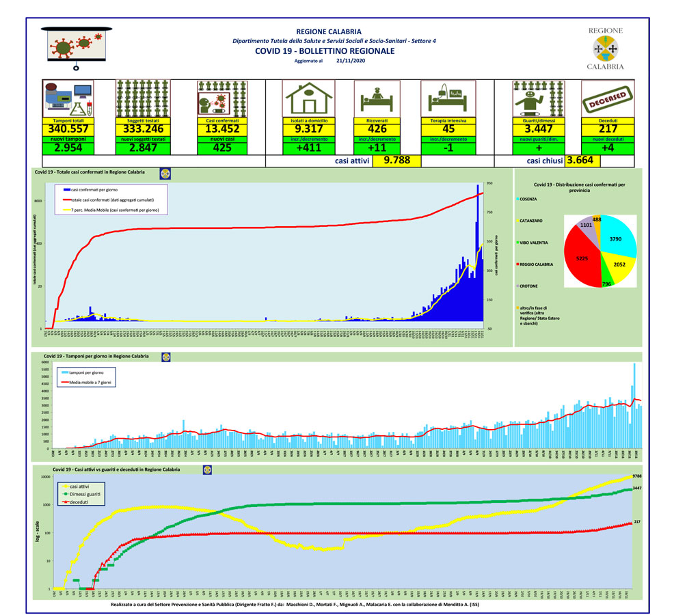Image resolution: width=700 pixels, height=615 pixels.
Task: Click the casi attivi total 9.788
Action: click(397, 161)
